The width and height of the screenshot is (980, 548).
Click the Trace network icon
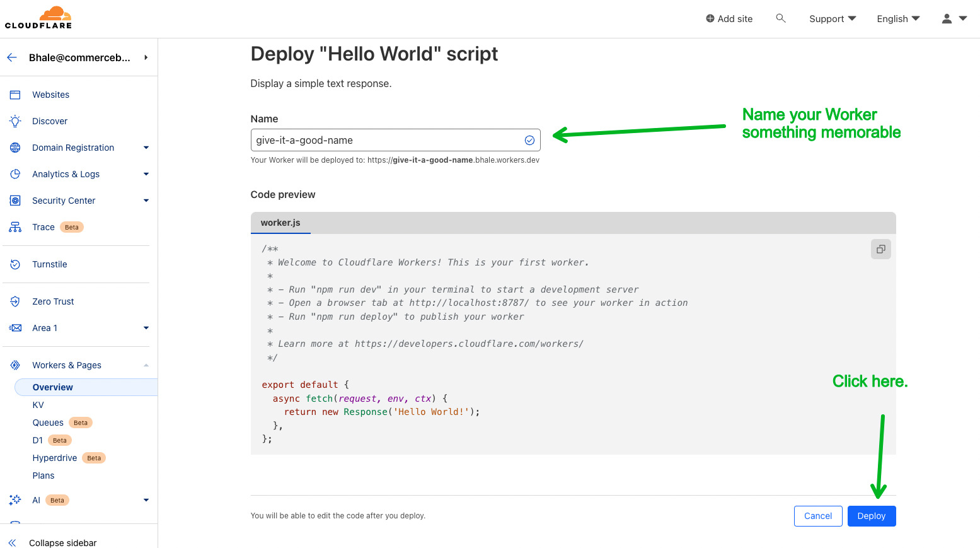[15, 227]
